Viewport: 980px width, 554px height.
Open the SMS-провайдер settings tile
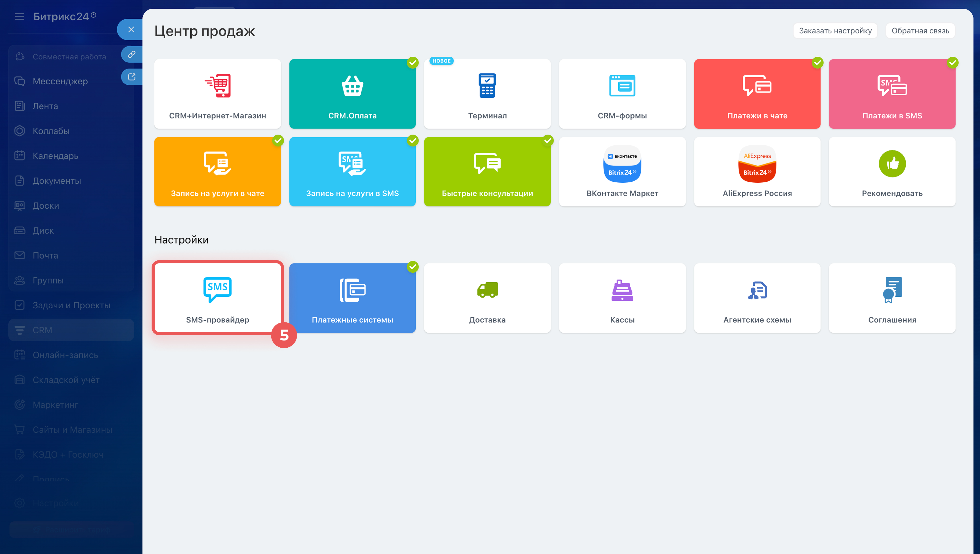click(x=217, y=298)
